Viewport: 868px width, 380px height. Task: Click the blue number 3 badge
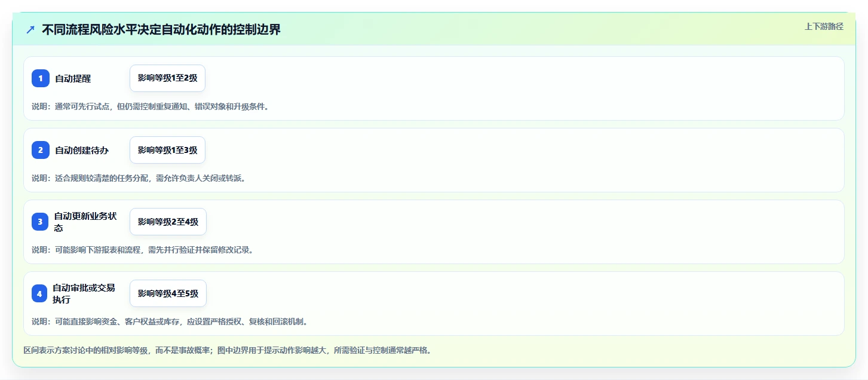(x=40, y=222)
